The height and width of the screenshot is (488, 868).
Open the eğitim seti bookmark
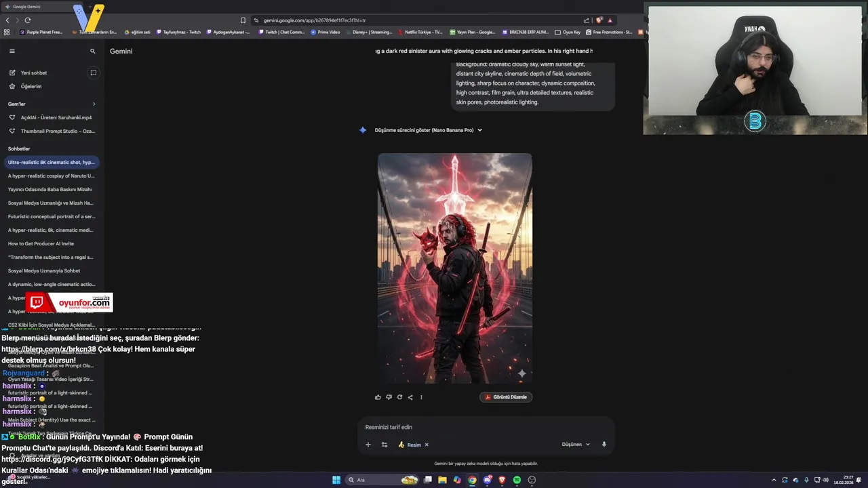(x=137, y=32)
